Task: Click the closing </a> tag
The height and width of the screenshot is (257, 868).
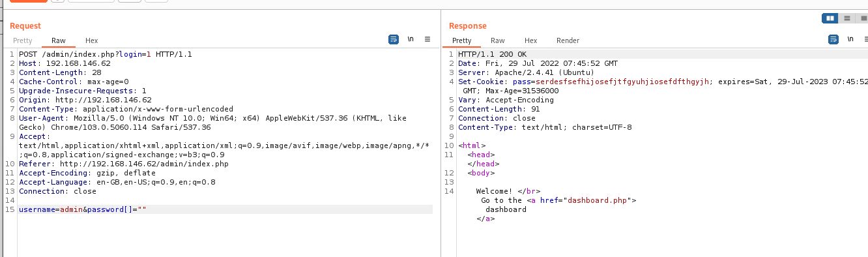Action: pyautogui.click(x=485, y=219)
